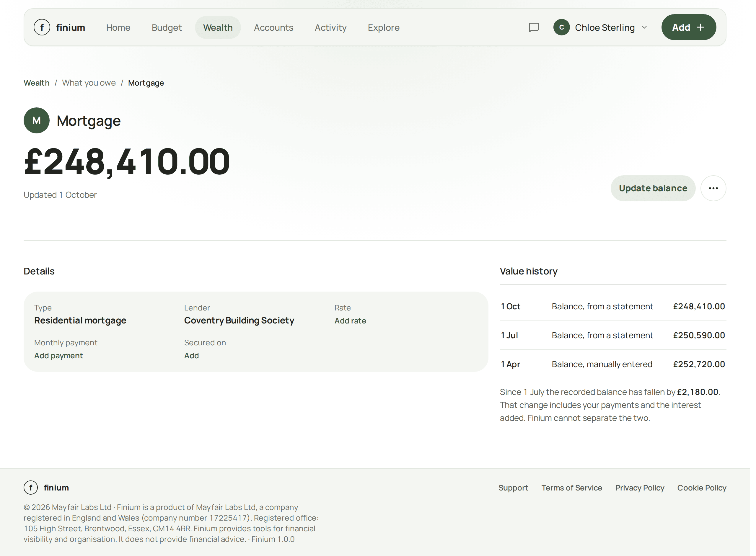The image size is (756, 556).
Task: Click Add under Secured on
Action: pos(191,355)
